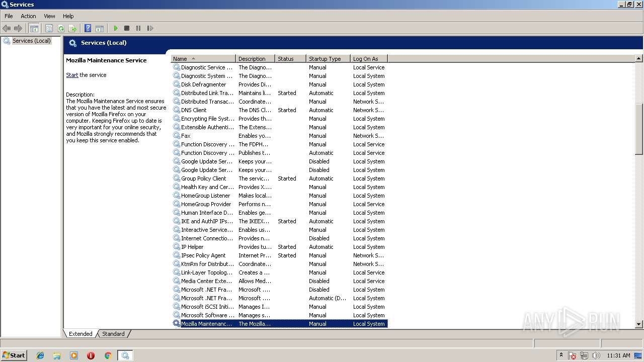Open Google Chrome from taskbar
The height and width of the screenshot is (362, 644).
tap(108, 355)
